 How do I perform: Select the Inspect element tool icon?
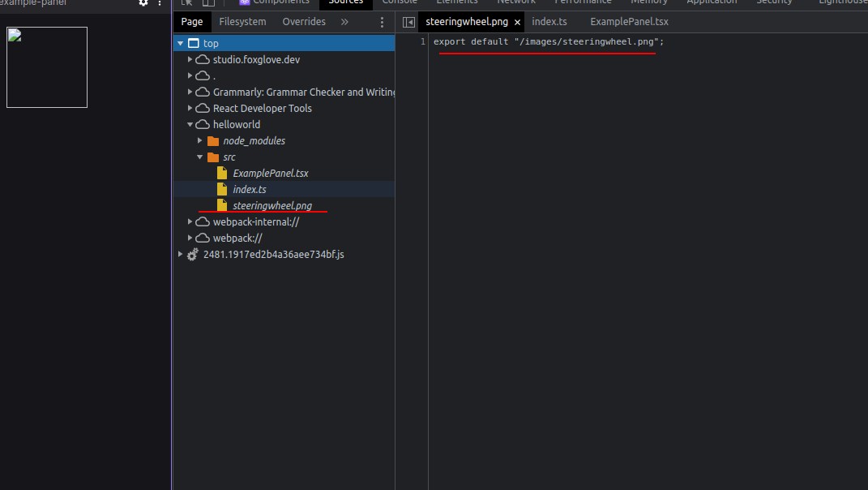186,2
